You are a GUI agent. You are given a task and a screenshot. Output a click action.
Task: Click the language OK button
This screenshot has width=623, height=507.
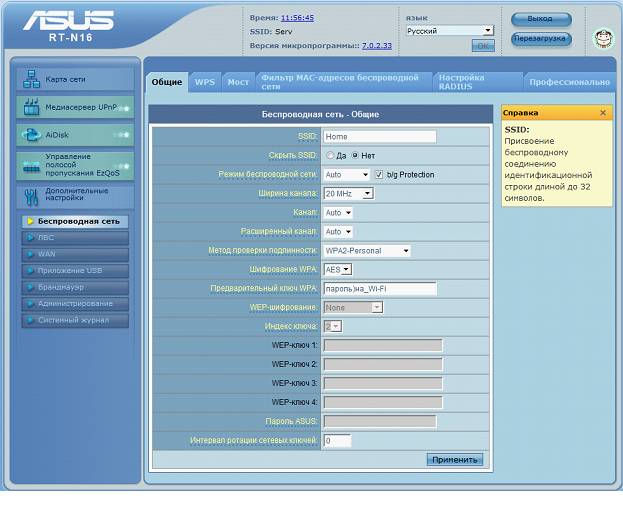coord(483,46)
